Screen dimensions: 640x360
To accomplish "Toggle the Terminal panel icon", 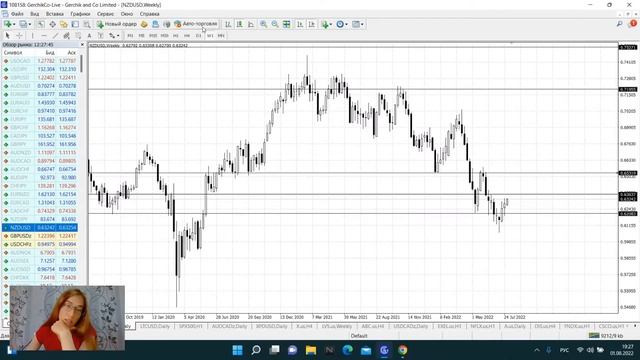I will (75, 24).
